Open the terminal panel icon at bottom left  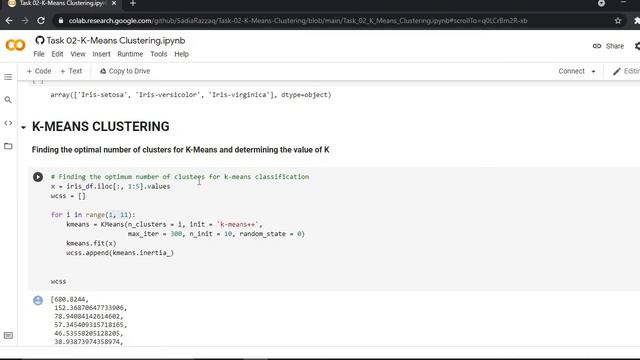pyautogui.click(x=8, y=336)
